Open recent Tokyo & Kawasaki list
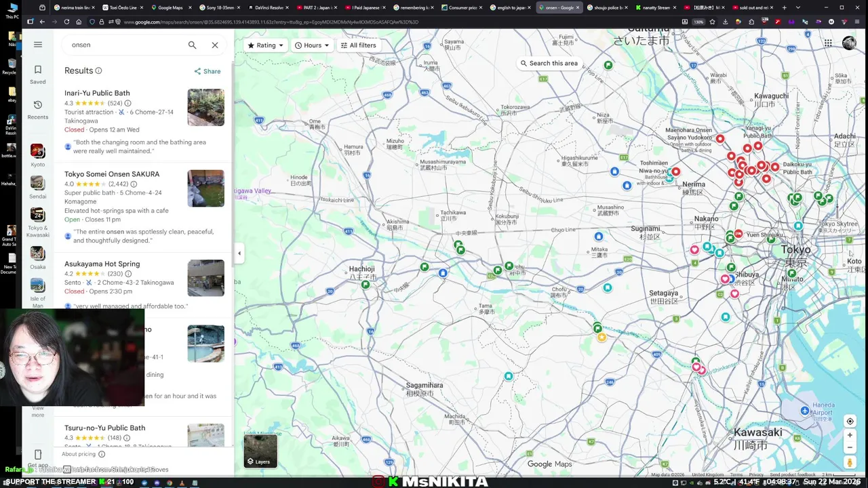This screenshot has width=868, height=488. click(38, 222)
